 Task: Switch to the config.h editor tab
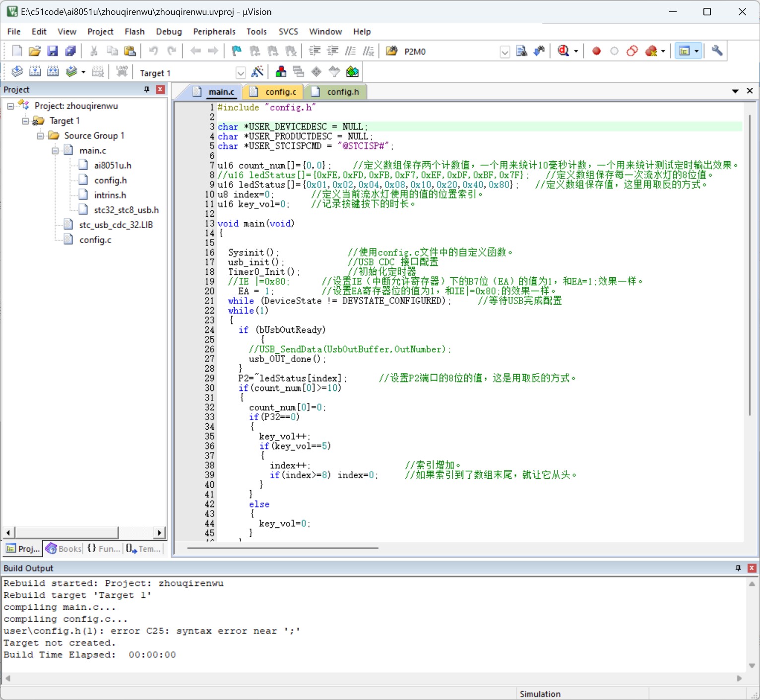(336, 92)
